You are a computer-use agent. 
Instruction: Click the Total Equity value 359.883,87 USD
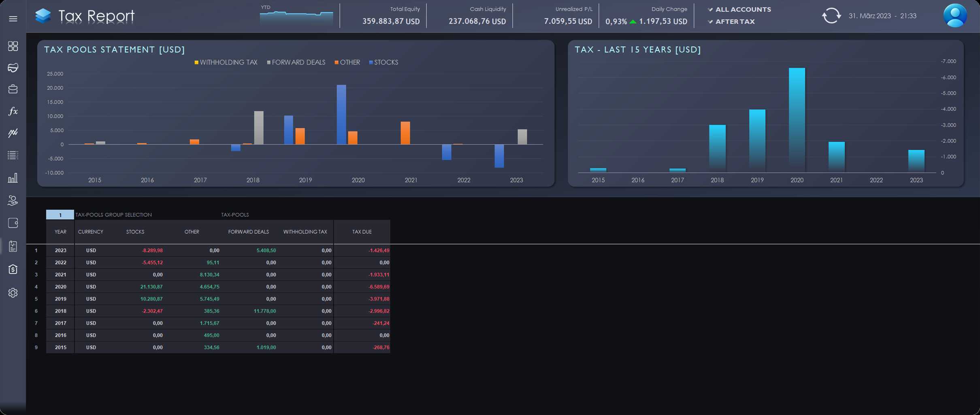coord(391,21)
